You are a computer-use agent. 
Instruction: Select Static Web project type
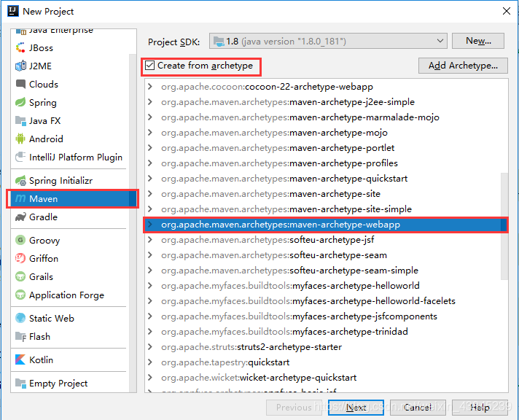coord(70,318)
